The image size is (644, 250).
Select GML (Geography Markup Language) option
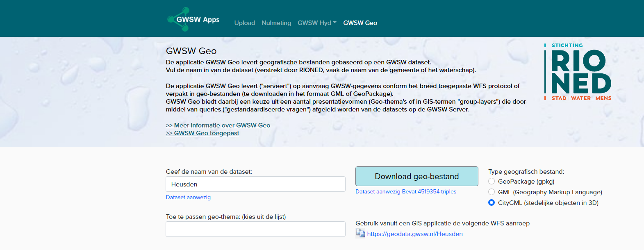click(492, 192)
